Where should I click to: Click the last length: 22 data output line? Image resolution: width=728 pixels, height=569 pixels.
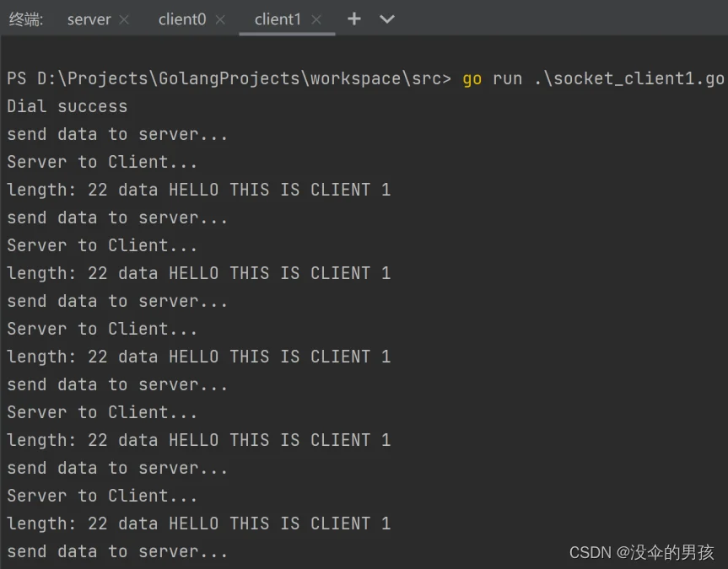click(199, 523)
